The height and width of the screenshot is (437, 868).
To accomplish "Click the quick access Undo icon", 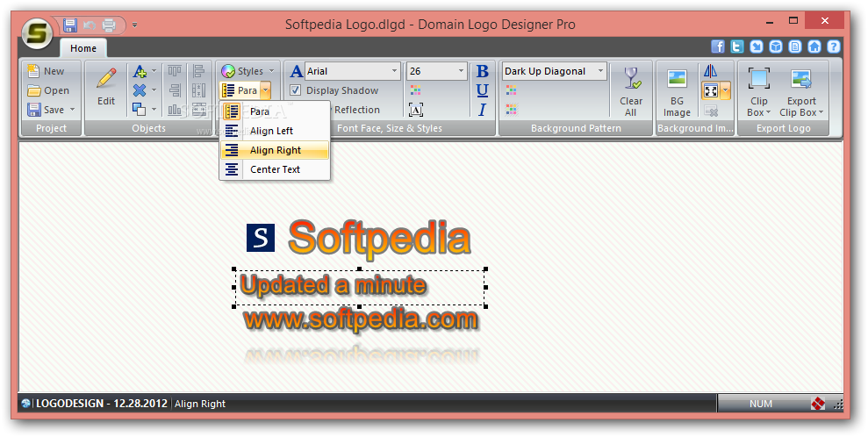I will 90,25.
